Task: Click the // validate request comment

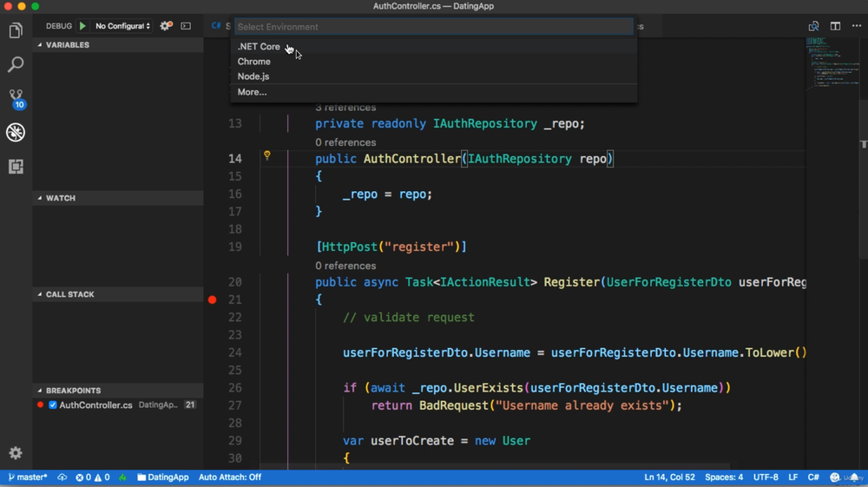Action: pos(409,318)
